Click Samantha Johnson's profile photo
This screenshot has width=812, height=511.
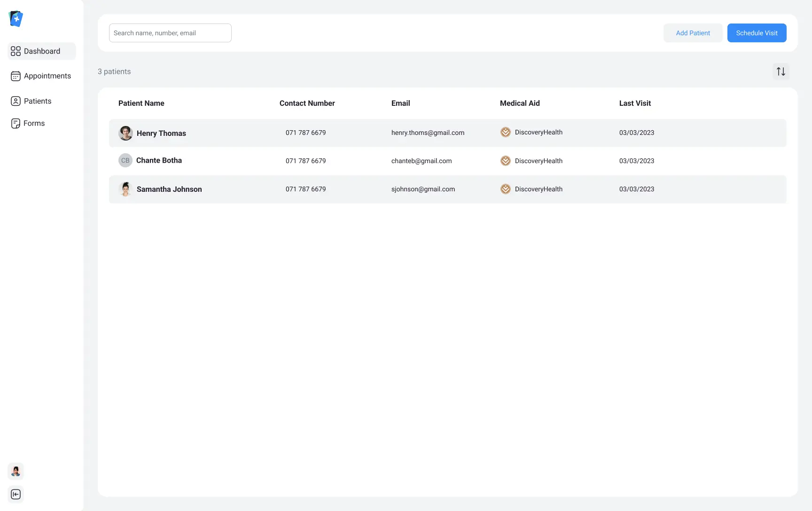[x=125, y=189]
